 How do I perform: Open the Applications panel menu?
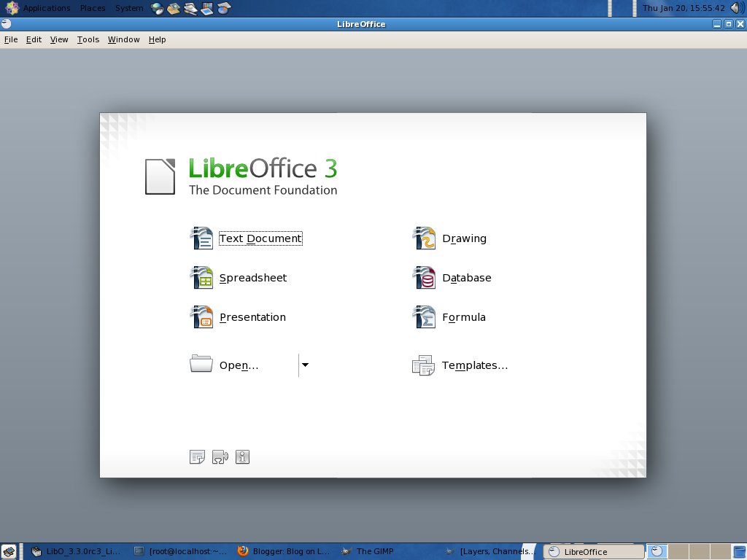pos(38,8)
